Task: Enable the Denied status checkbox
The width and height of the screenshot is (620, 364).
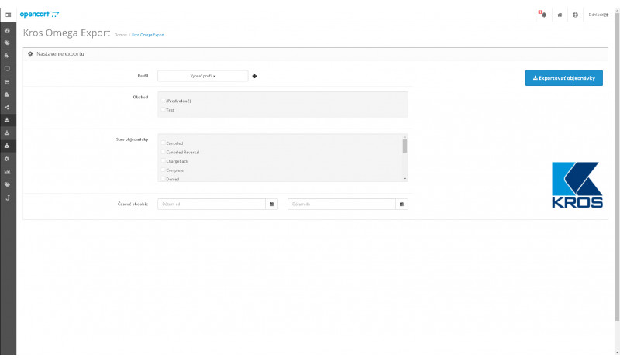Action: tap(163, 179)
